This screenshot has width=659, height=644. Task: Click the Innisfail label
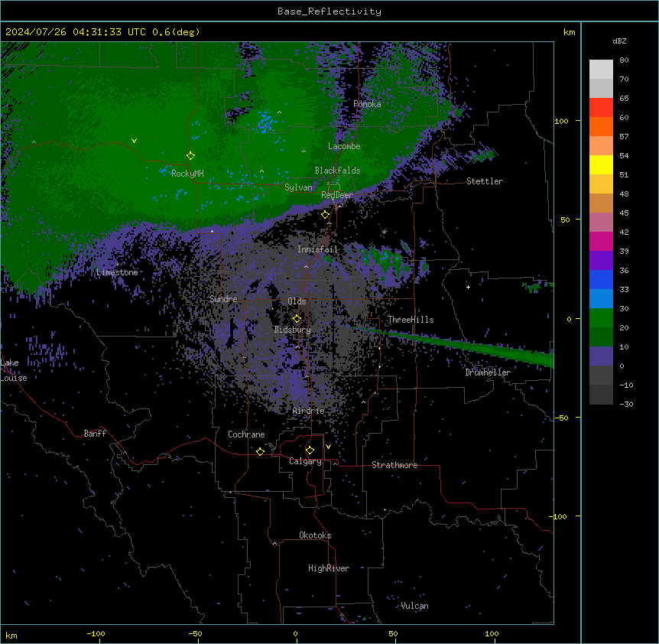click(317, 249)
